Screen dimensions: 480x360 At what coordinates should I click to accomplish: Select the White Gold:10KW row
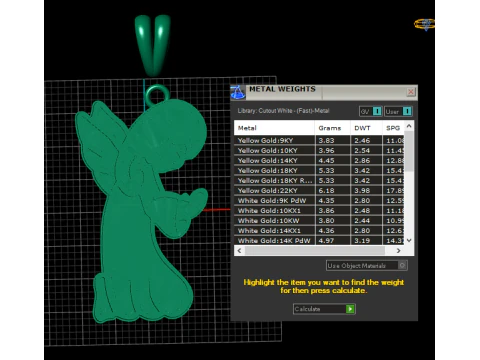[319, 220]
